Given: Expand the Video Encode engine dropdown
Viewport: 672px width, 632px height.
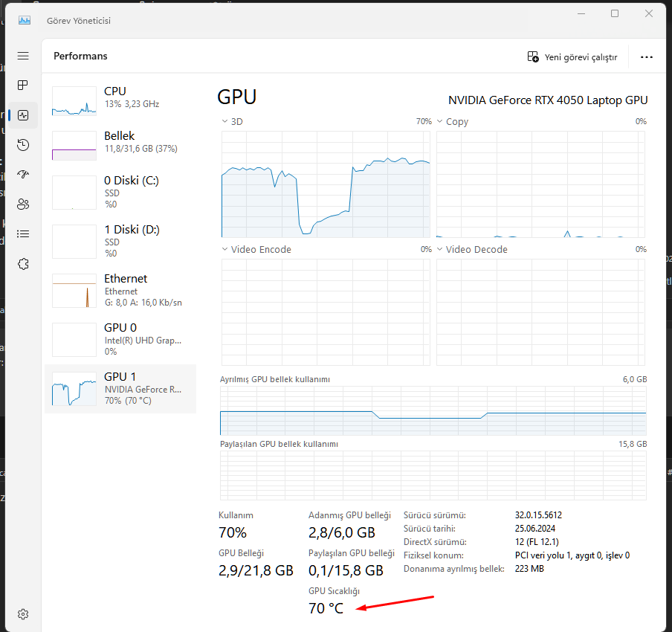Looking at the screenshot, I should [224, 249].
